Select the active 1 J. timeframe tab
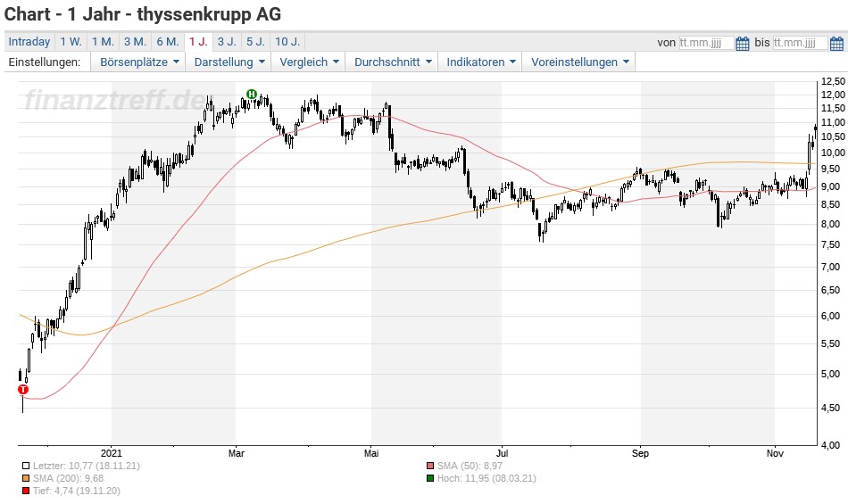Viewport: 848px width, 504px height. click(x=198, y=42)
